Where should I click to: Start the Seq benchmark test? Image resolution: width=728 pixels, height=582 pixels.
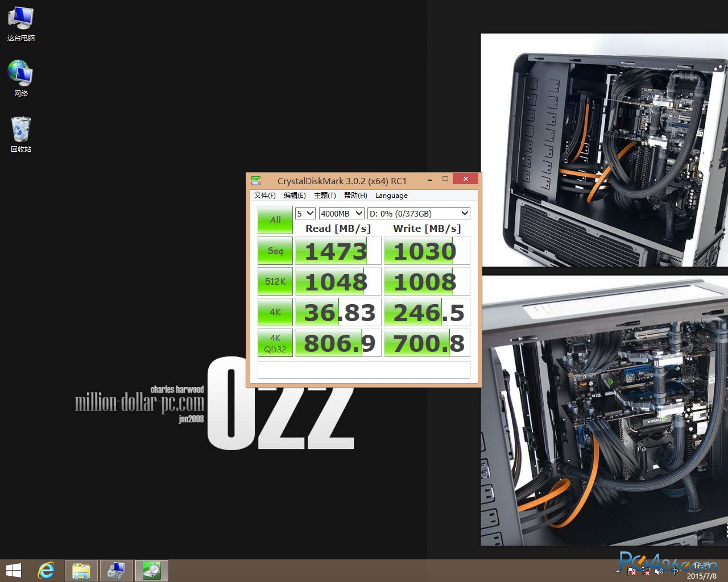point(275,251)
